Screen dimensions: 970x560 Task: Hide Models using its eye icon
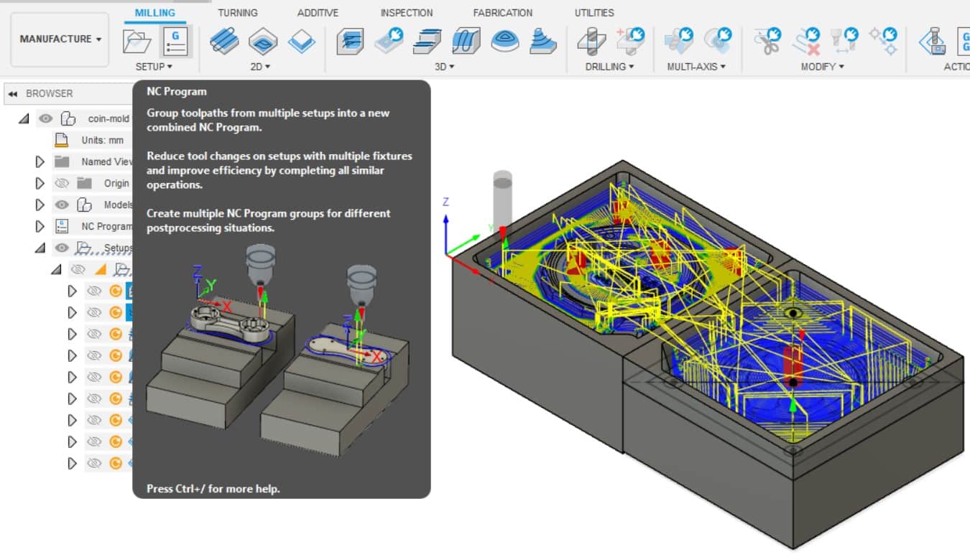coord(62,205)
